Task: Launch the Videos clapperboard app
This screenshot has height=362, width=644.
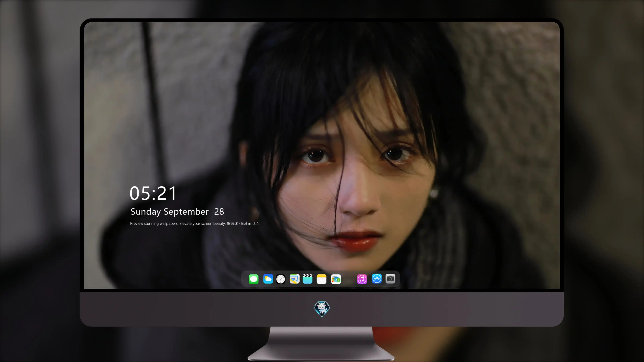Action: tap(308, 279)
